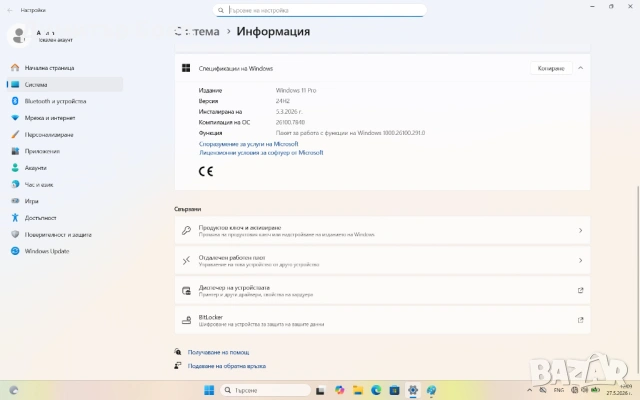Launch Диспечер на устройствата
640x400 pixels.
pos(382,290)
